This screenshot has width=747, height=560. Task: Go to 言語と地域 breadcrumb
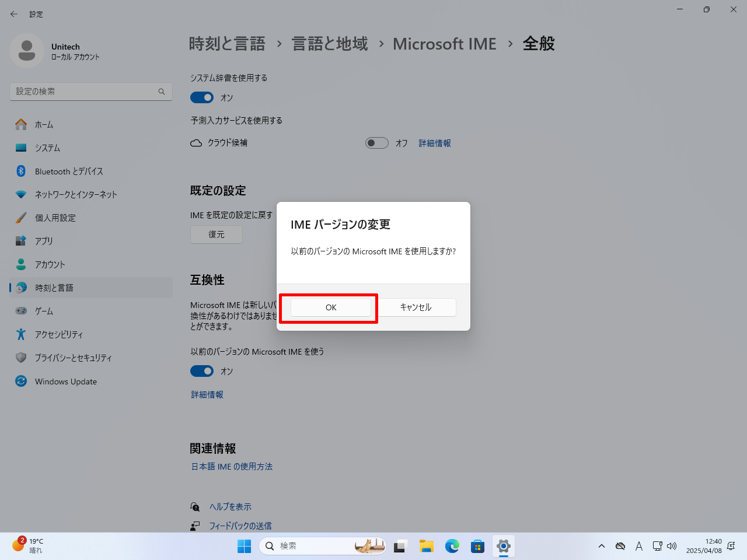pos(330,44)
